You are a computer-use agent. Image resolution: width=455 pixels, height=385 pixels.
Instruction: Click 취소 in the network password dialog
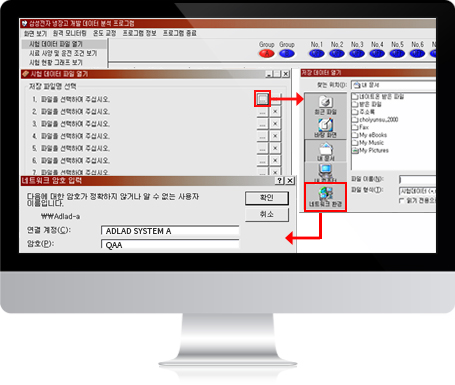pos(267,214)
